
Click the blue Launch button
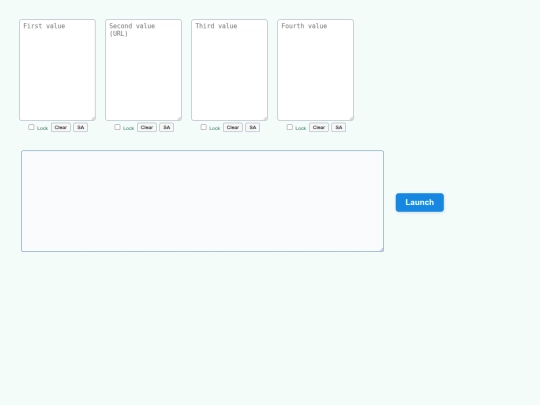tap(420, 202)
